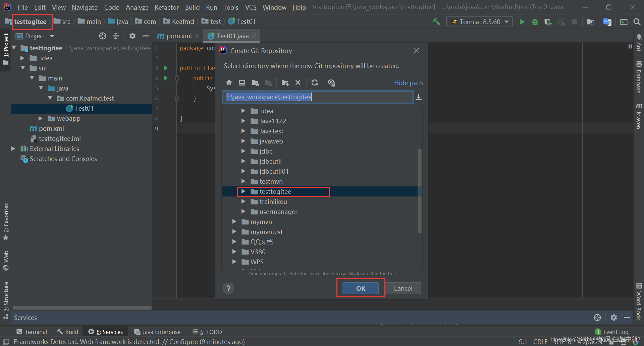Select usermanager folder in dialog tree
This screenshot has width=644, height=346.
click(278, 212)
